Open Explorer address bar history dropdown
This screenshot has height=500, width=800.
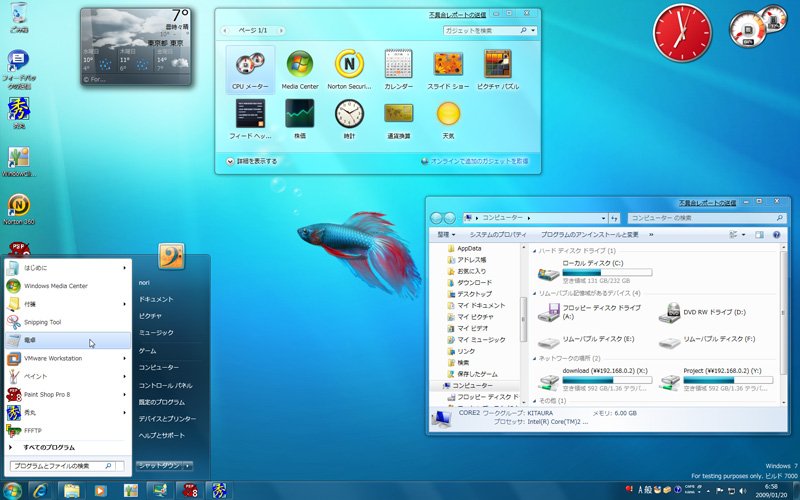pyautogui.click(x=604, y=218)
